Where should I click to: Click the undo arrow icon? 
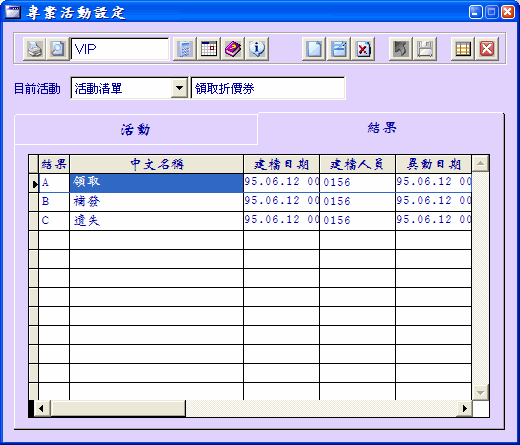(x=401, y=49)
